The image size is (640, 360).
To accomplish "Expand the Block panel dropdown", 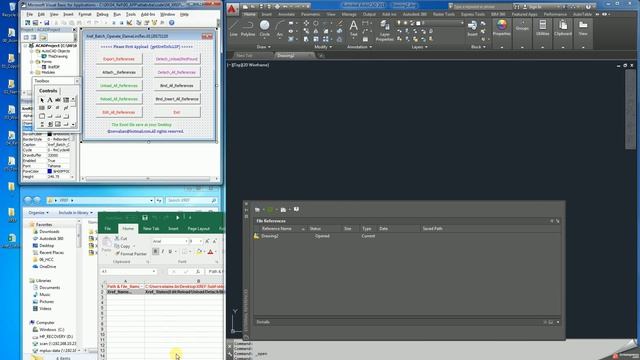I will [478, 47].
